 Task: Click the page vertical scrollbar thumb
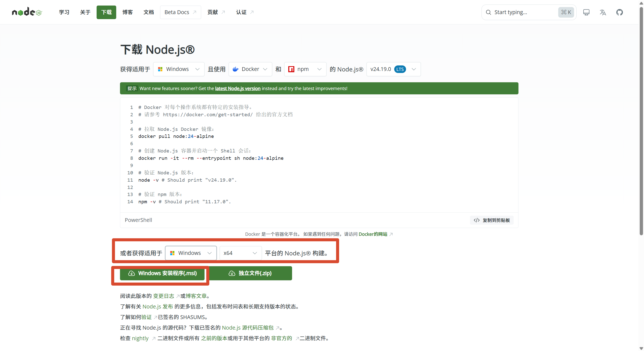click(641, 121)
